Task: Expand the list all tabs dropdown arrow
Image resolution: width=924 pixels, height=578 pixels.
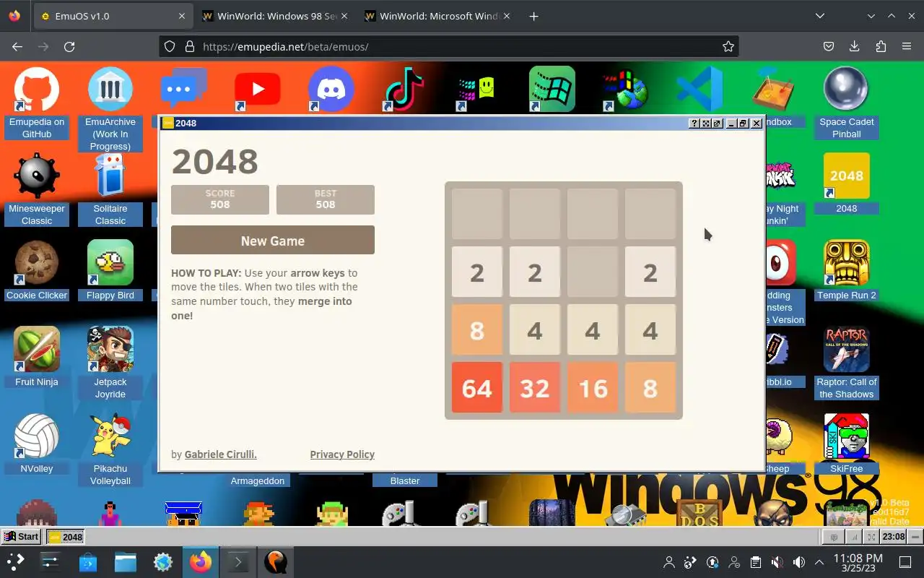Action: coord(820,16)
